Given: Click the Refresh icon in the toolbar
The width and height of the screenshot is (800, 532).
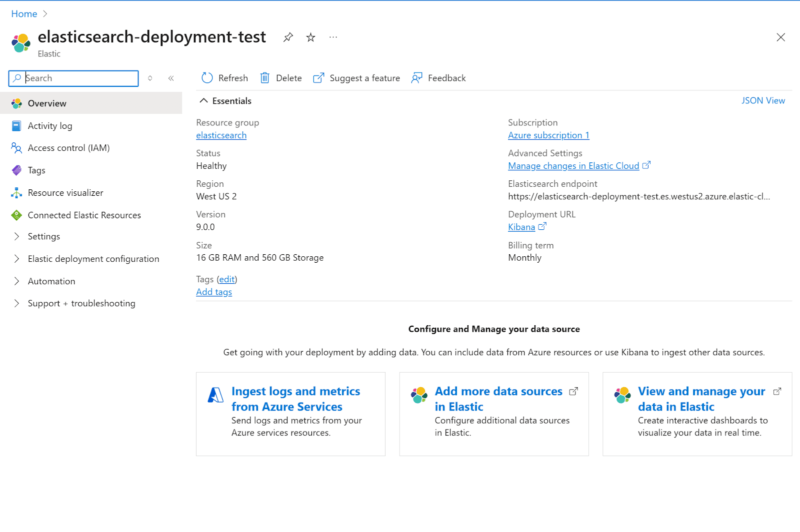Looking at the screenshot, I should 207,78.
